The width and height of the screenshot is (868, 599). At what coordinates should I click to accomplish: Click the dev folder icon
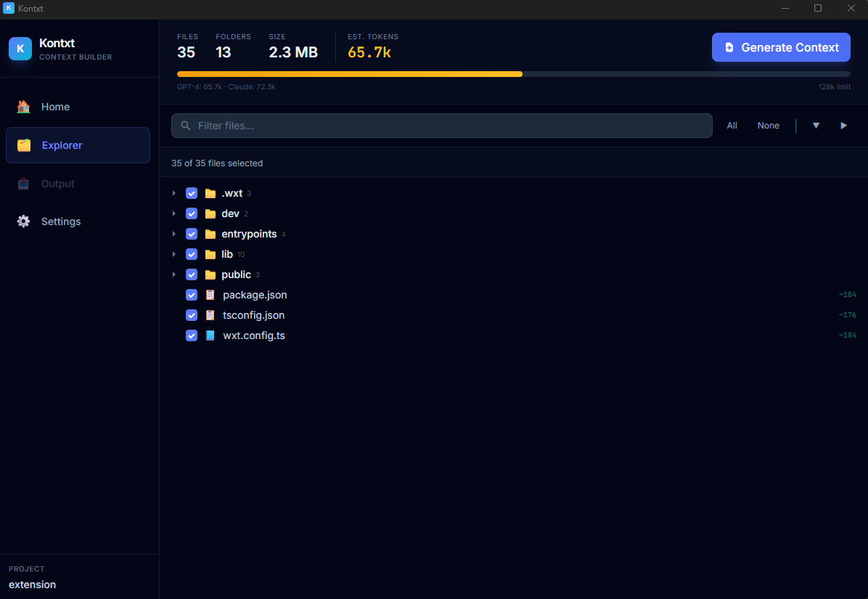210,213
